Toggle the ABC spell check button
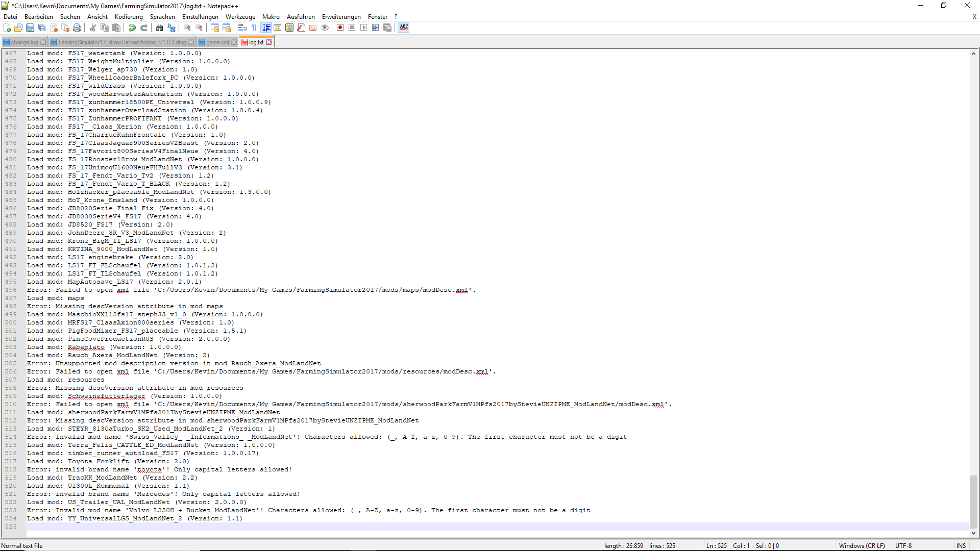This screenshot has height=551, width=980. (x=404, y=28)
